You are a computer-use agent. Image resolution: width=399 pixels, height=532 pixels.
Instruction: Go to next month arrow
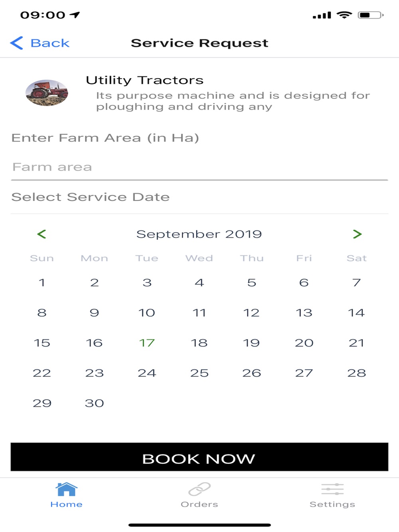(357, 234)
